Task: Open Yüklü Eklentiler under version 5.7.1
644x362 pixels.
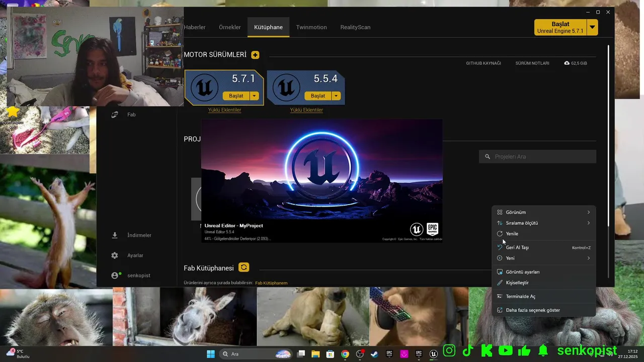Action: (x=224, y=110)
